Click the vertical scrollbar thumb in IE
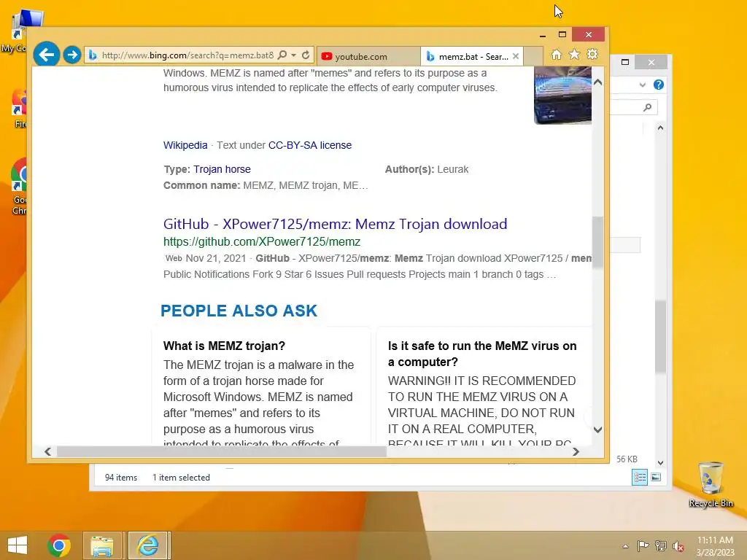This screenshot has width=747, height=560. (x=598, y=243)
